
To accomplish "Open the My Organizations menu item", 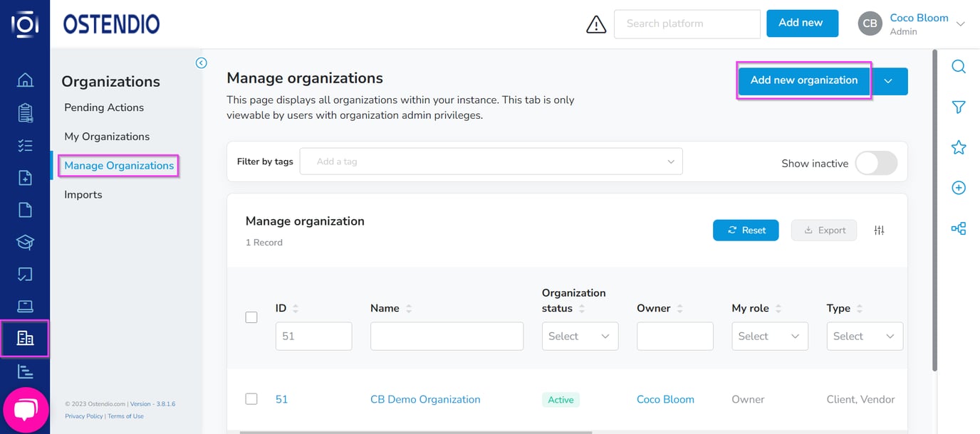I will [107, 136].
